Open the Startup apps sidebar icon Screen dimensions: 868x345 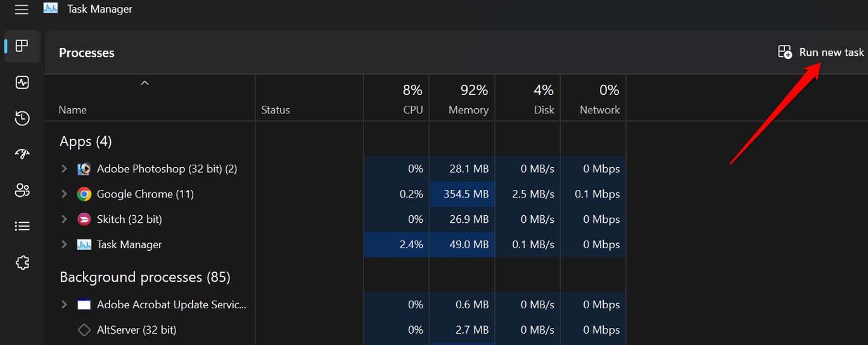pos(22,154)
